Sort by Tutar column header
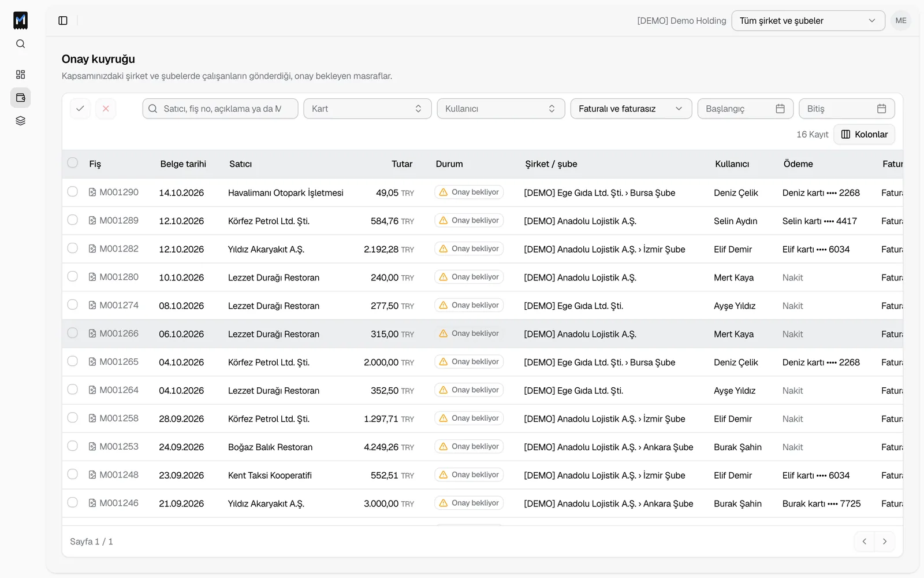924x578 pixels. 402,164
